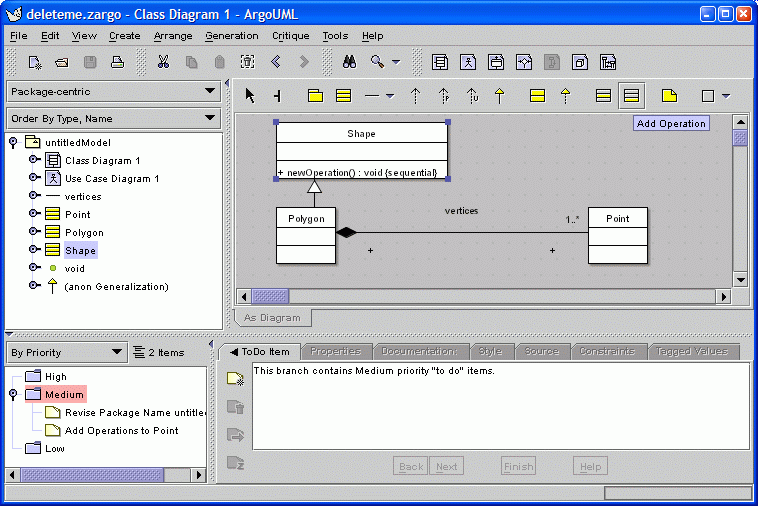Click the New project icon

(35, 62)
